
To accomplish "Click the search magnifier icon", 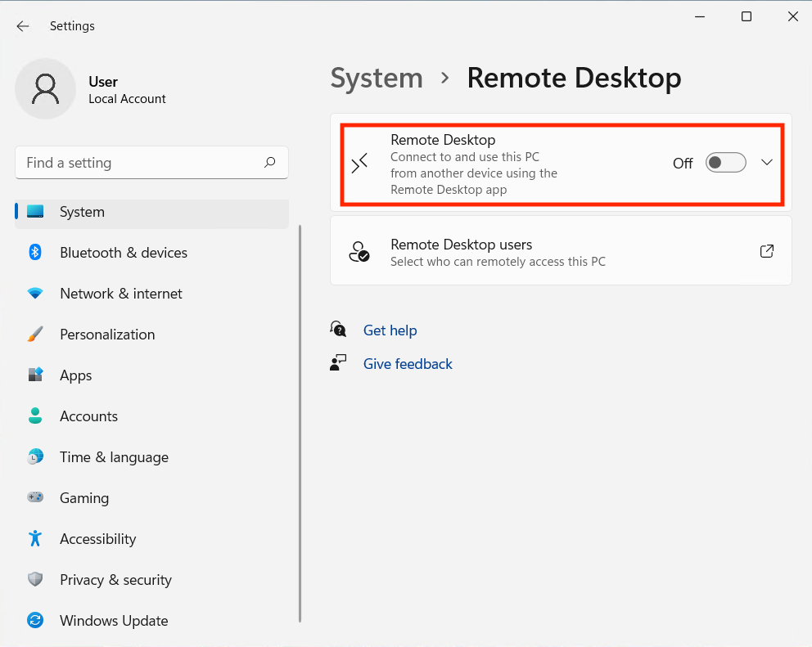I will click(269, 163).
